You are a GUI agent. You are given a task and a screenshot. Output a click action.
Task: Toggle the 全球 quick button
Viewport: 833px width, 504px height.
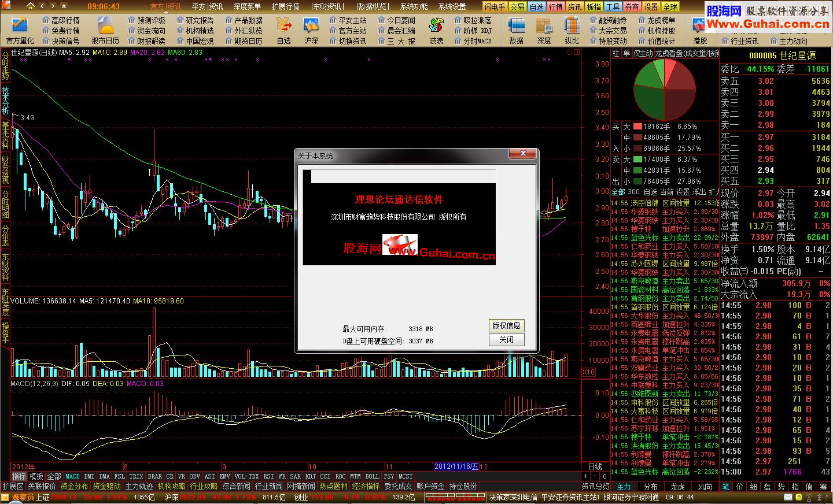pyautogui.click(x=670, y=6)
